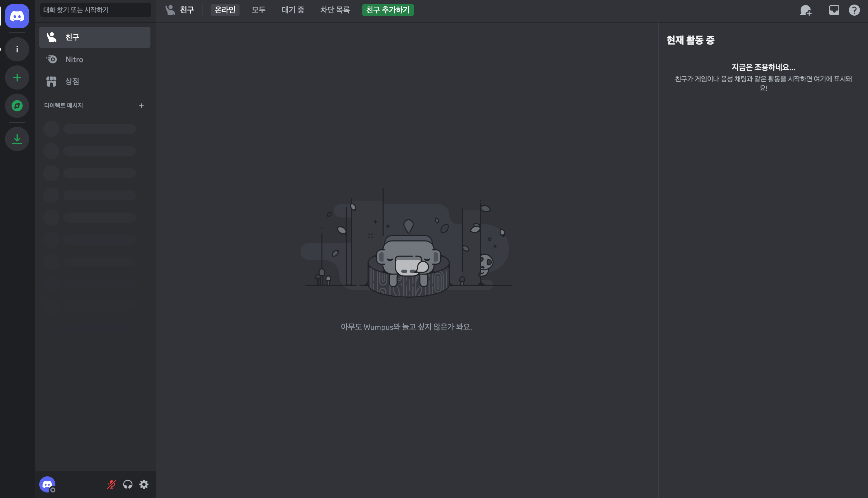Open the server with the letter i
Image resolution: width=868 pixels, height=498 pixels.
17,50
